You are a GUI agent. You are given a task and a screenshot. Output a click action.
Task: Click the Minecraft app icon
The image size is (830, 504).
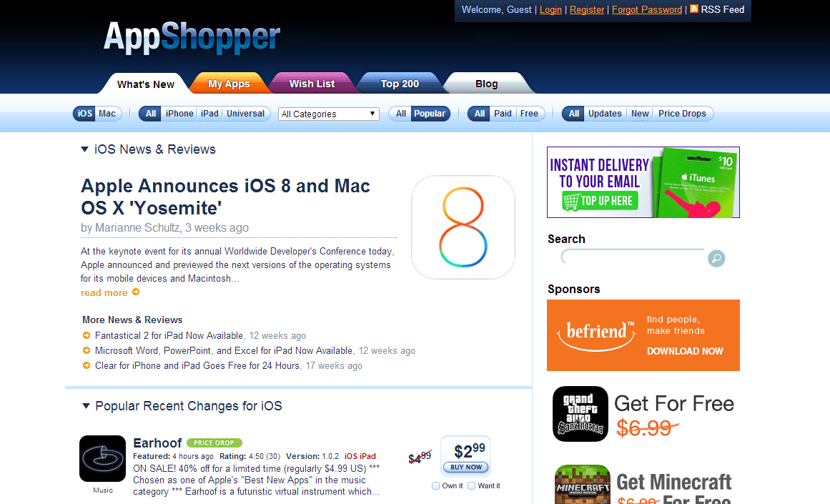[582, 485]
